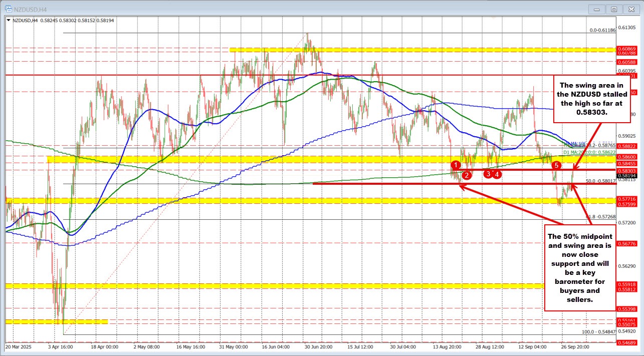
Task: Select the red numbered marker 1
Action: [455, 164]
